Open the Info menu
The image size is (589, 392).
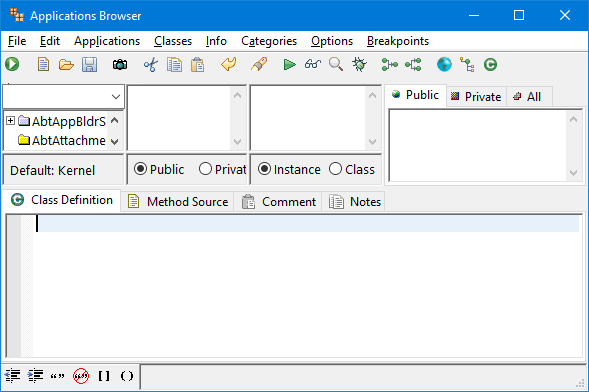pos(216,41)
